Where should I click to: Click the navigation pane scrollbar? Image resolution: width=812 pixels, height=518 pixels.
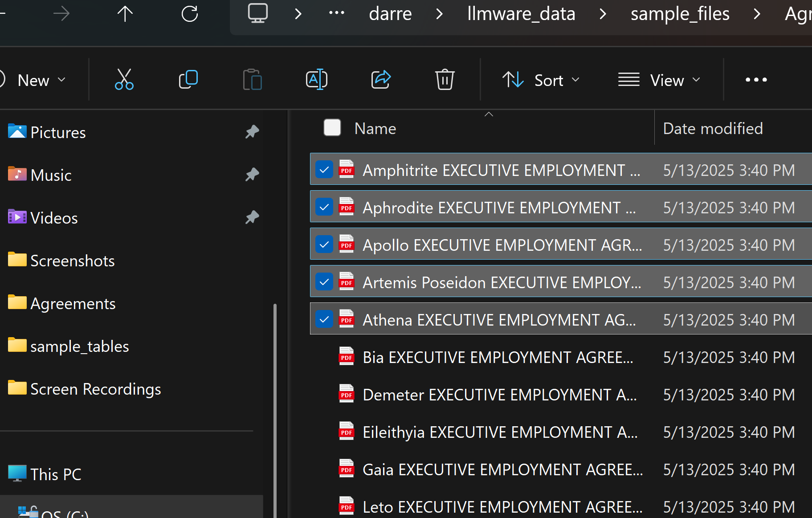point(275,401)
